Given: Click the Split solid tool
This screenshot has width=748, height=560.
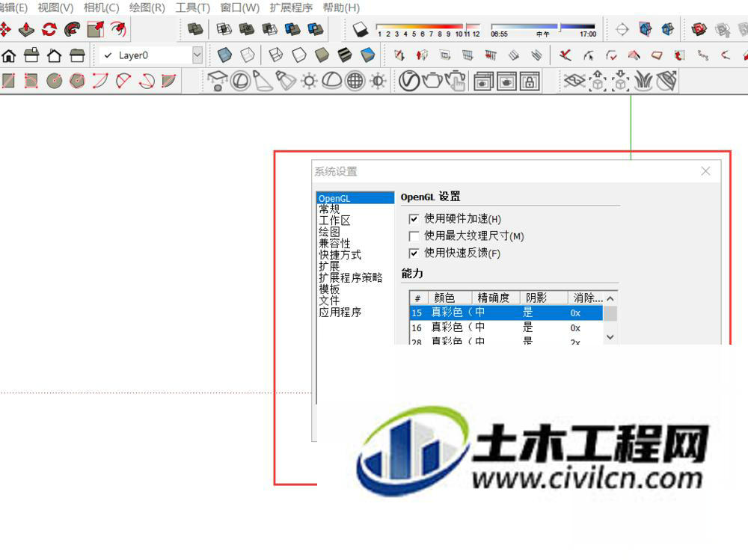Looking at the screenshot, I should click(316, 30).
